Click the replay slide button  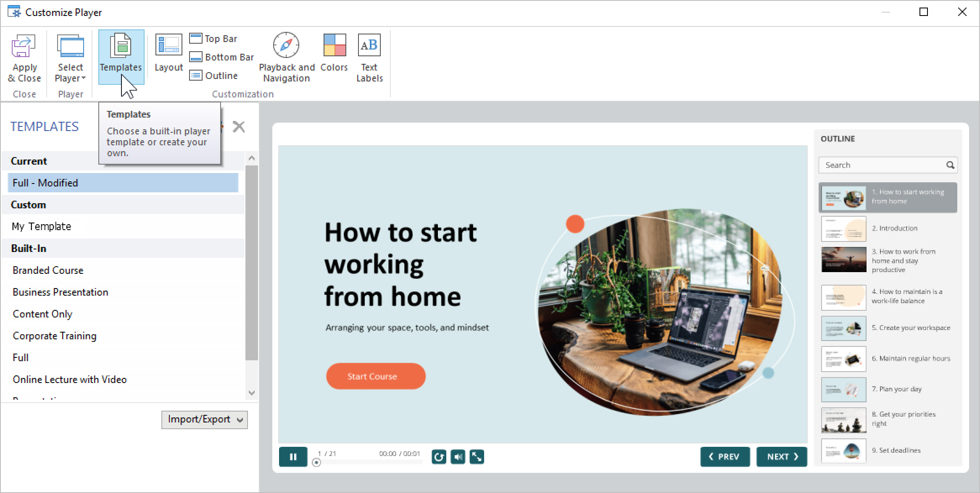tap(439, 457)
